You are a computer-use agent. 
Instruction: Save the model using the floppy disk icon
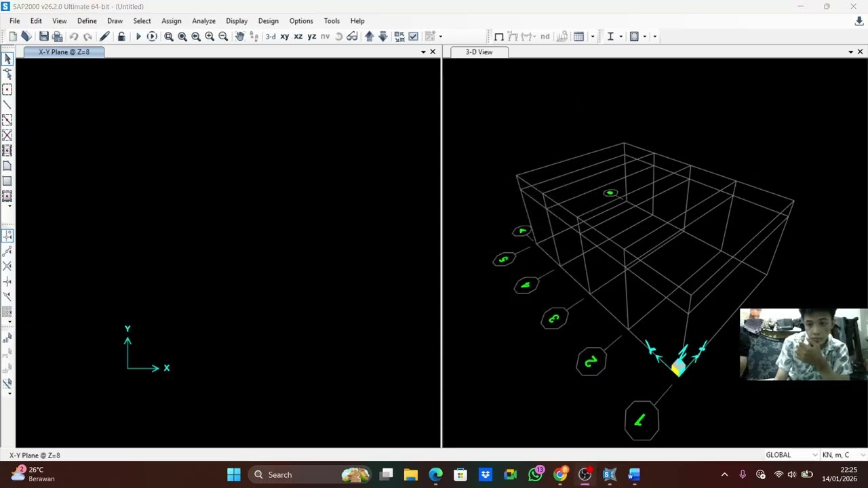(43, 37)
